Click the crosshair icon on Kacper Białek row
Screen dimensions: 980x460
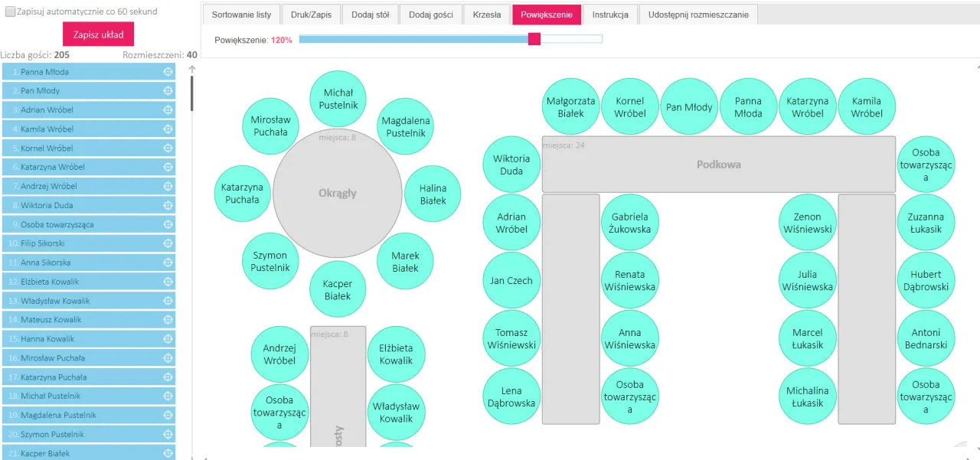(168, 453)
